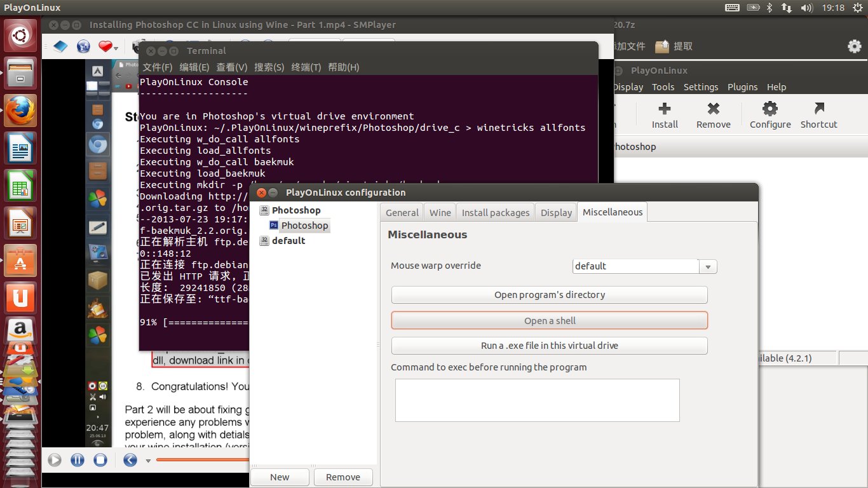Viewport: 868px width, 488px height.
Task: Open the Mouse warp override combo box
Action: (x=644, y=266)
